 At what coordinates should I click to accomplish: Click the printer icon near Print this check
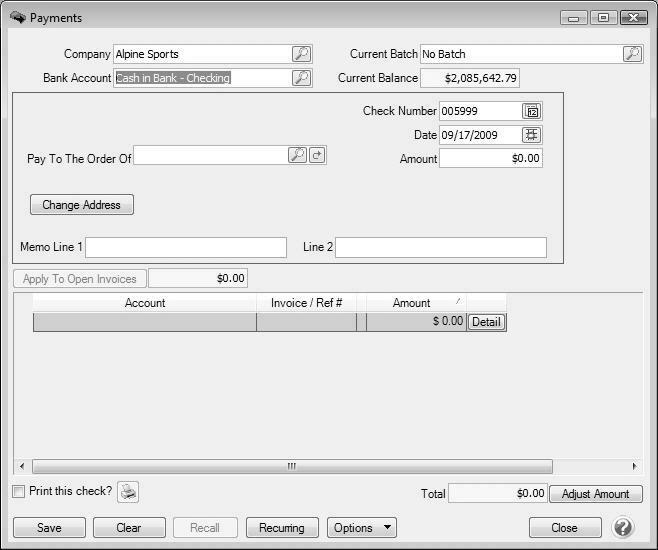128,492
